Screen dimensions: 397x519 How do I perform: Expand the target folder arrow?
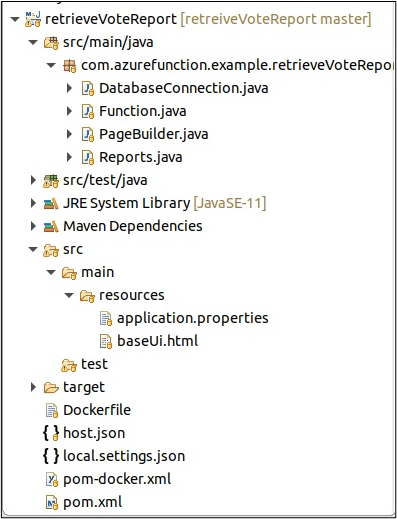click(33, 387)
